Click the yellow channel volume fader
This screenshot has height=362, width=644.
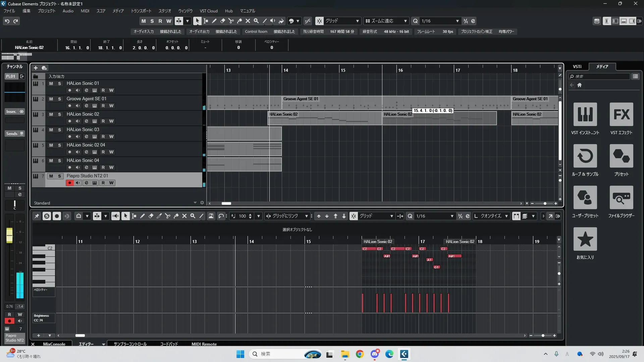[x=9, y=235]
